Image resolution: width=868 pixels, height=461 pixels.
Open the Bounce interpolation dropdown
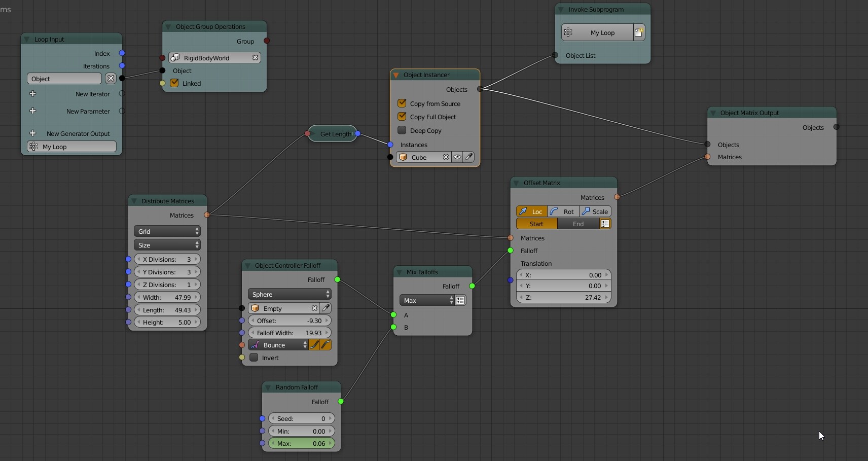pyautogui.click(x=278, y=345)
